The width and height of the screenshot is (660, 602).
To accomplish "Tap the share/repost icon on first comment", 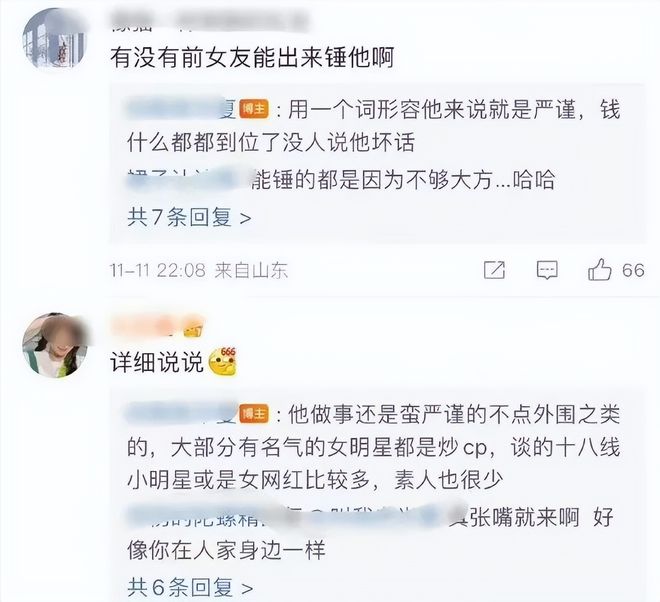I will [x=494, y=270].
